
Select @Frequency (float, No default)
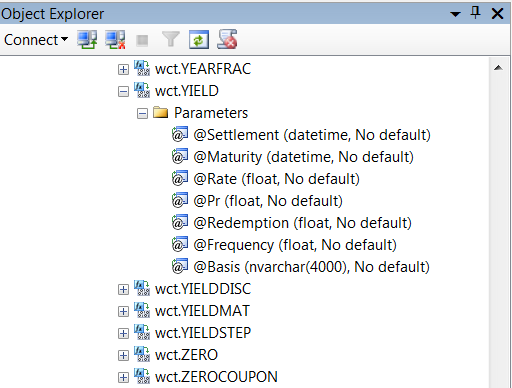295,245
